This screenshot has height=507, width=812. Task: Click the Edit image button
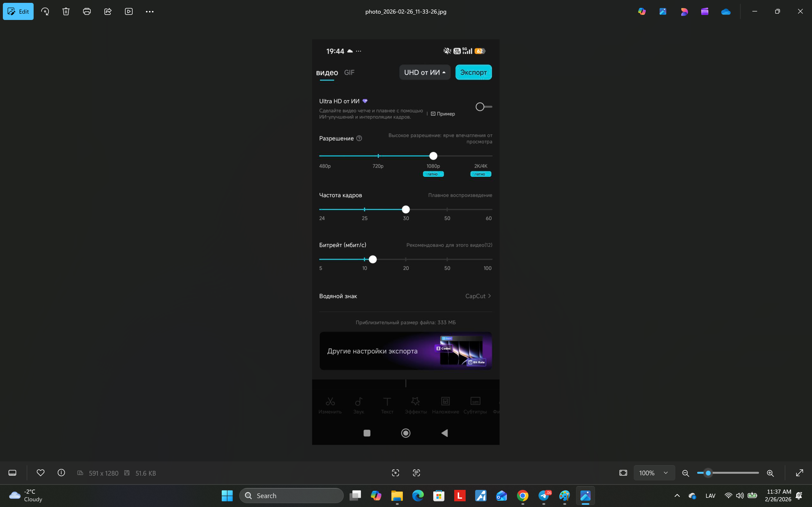point(18,11)
